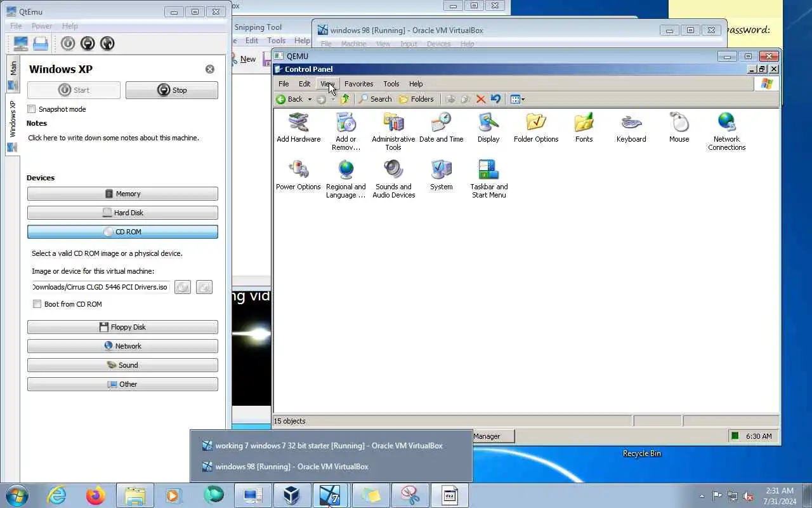This screenshot has height=508, width=812.
Task: Open the System control panel icon
Action: click(441, 175)
